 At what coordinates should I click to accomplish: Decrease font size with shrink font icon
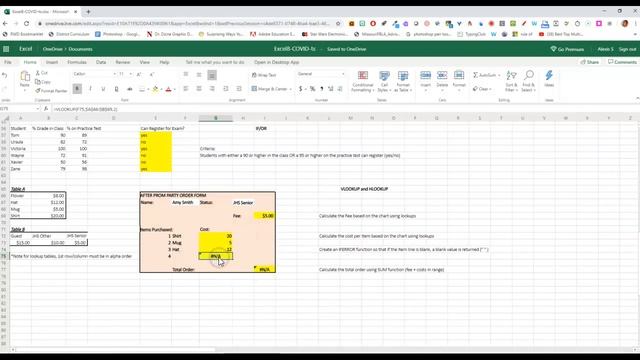click(x=151, y=74)
